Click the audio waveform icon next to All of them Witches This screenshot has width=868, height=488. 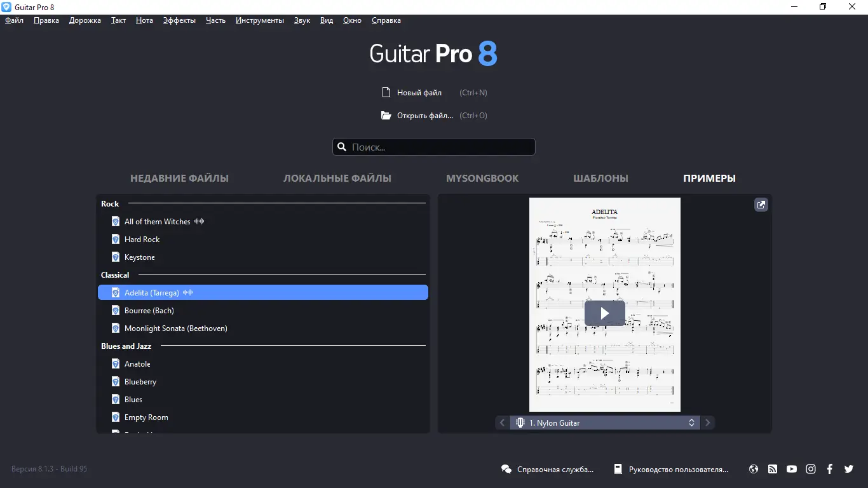pyautogui.click(x=200, y=222)
